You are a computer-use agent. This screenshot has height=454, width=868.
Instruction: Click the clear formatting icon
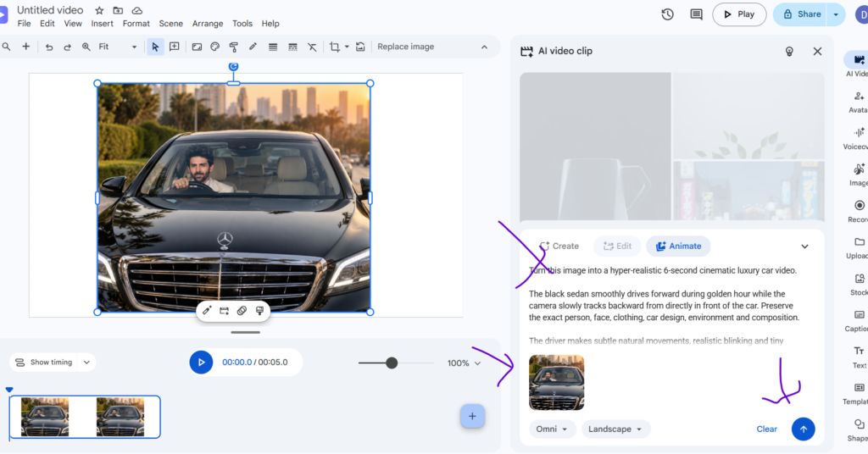[312, 47]
